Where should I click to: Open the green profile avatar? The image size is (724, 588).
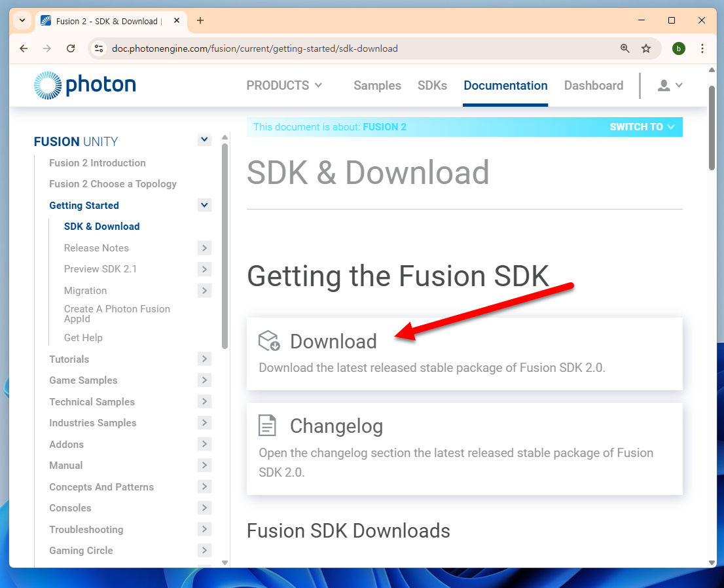[678, 48]
